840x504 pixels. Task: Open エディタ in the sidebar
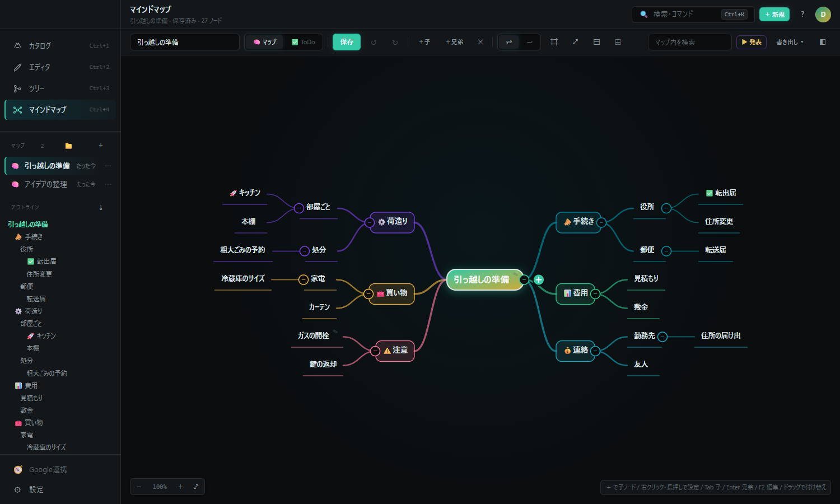coord(60,67)
